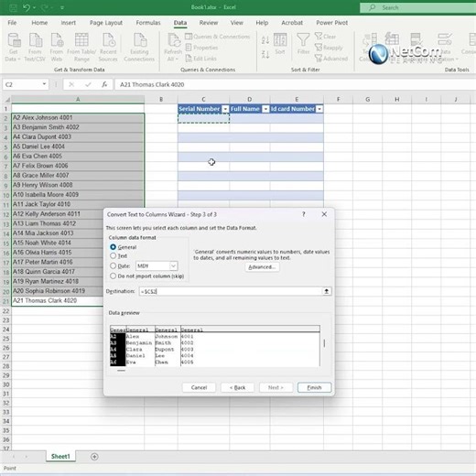Open connection Properties
The image size is (476, 476).
tap(202, 48)
